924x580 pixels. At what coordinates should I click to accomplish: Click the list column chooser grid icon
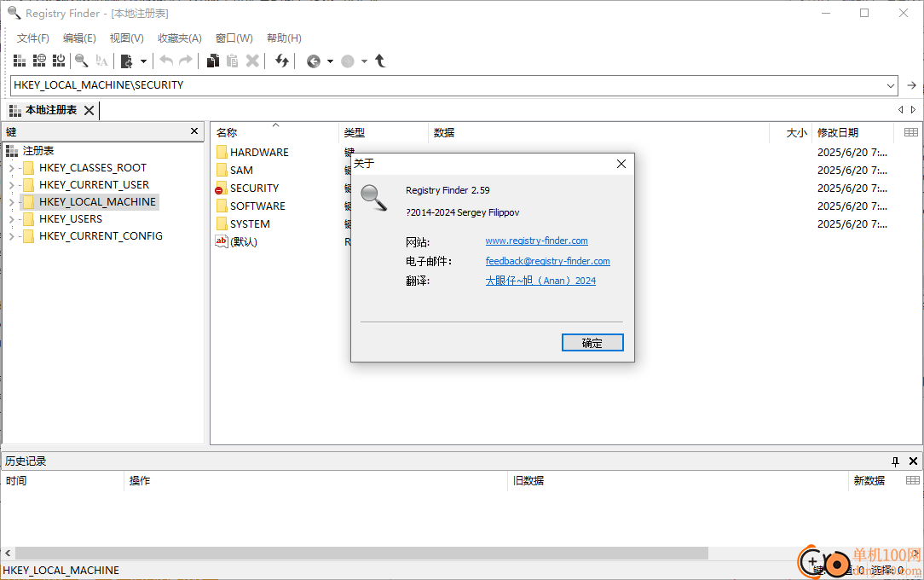click(910, 132)
